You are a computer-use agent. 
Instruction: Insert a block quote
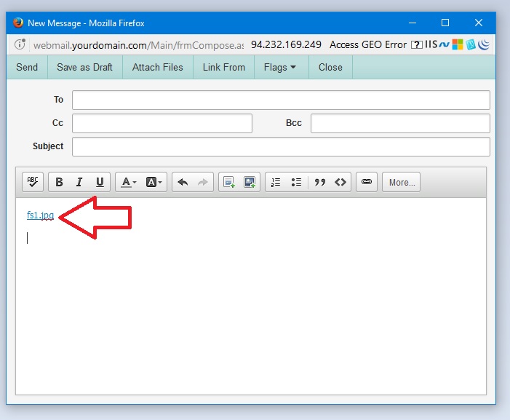click(x=319, y=182)
